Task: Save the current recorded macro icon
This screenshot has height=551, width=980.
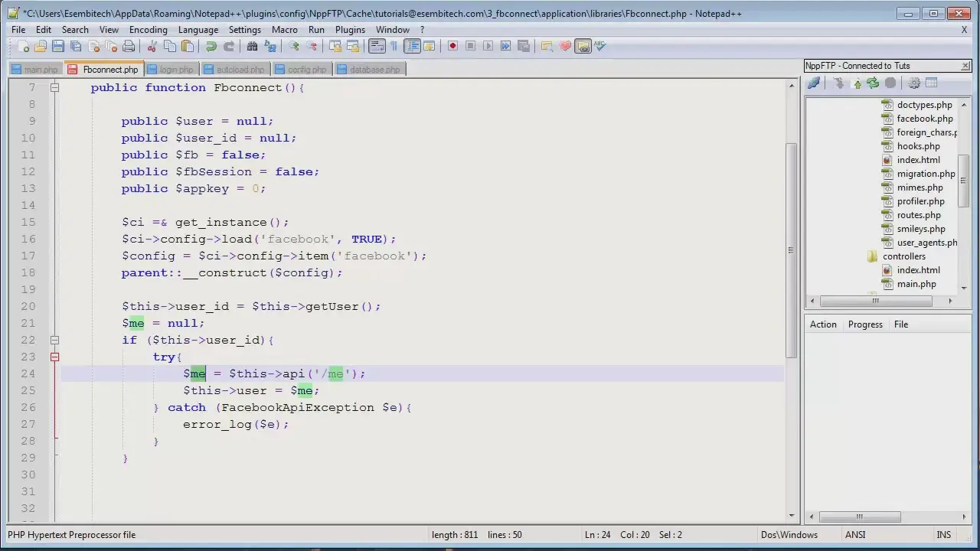Action: (x=523, y=47)
